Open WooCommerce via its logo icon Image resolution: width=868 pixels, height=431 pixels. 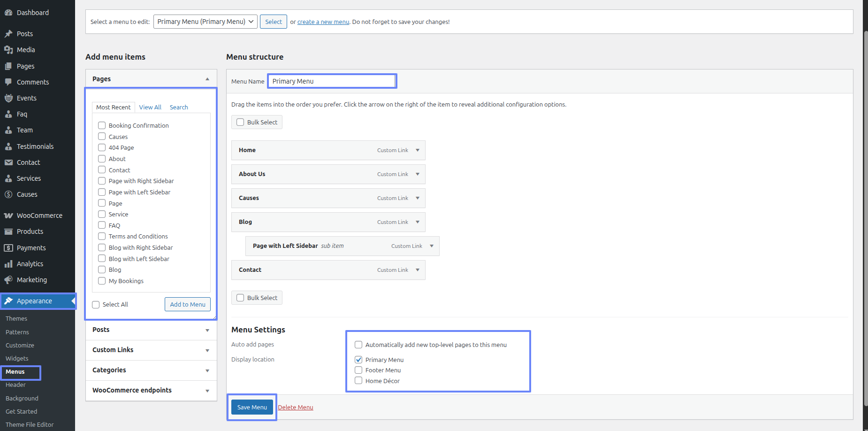click(8, 215)
